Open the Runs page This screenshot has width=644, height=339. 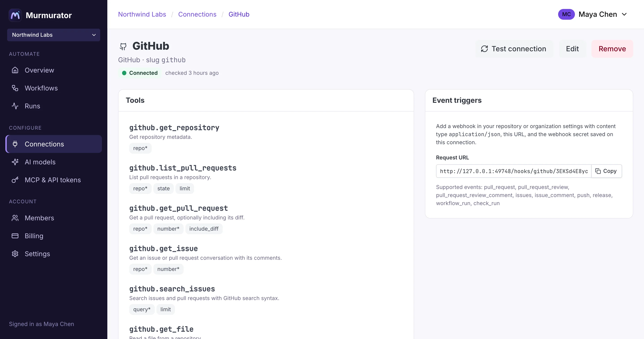coord(54,106)
